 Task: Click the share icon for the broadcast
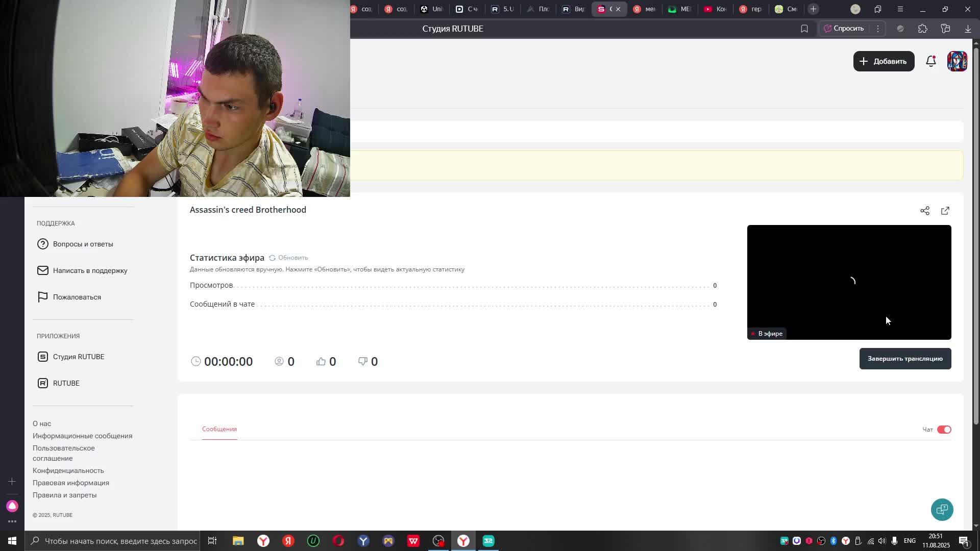(924, 211)
